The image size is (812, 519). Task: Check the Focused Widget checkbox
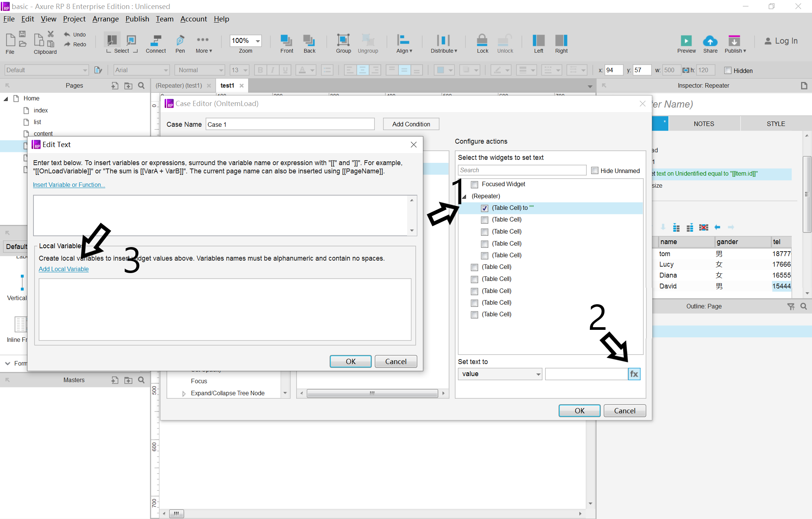coord(474,184)
